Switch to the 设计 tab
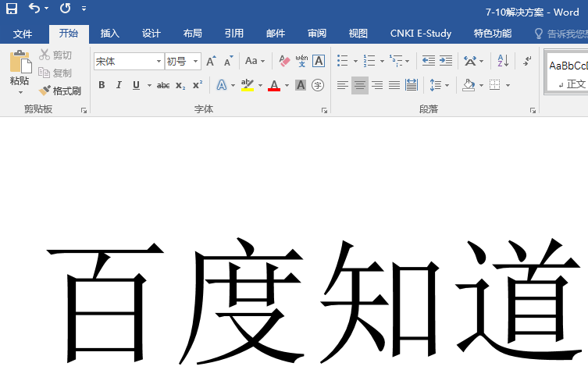 click(151, 34)
